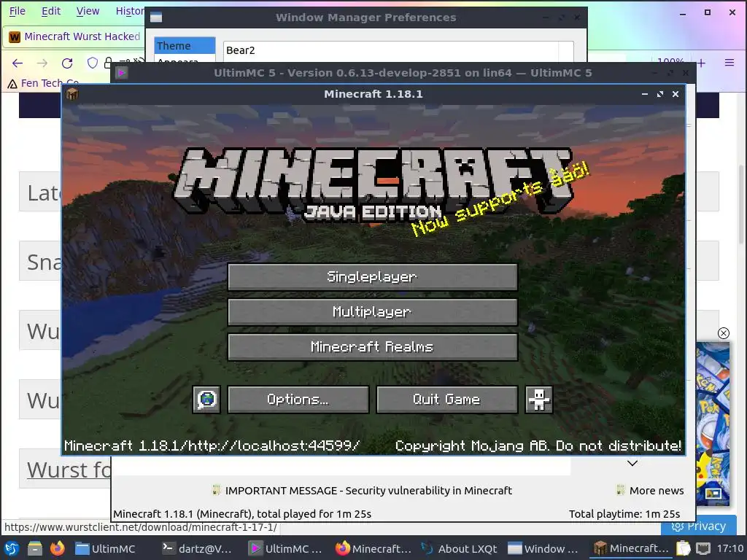Switch to Minecraft Wurst Hacked browser tab
The width and height of the screenshot is (747, 560).
(x=74, y=36)
